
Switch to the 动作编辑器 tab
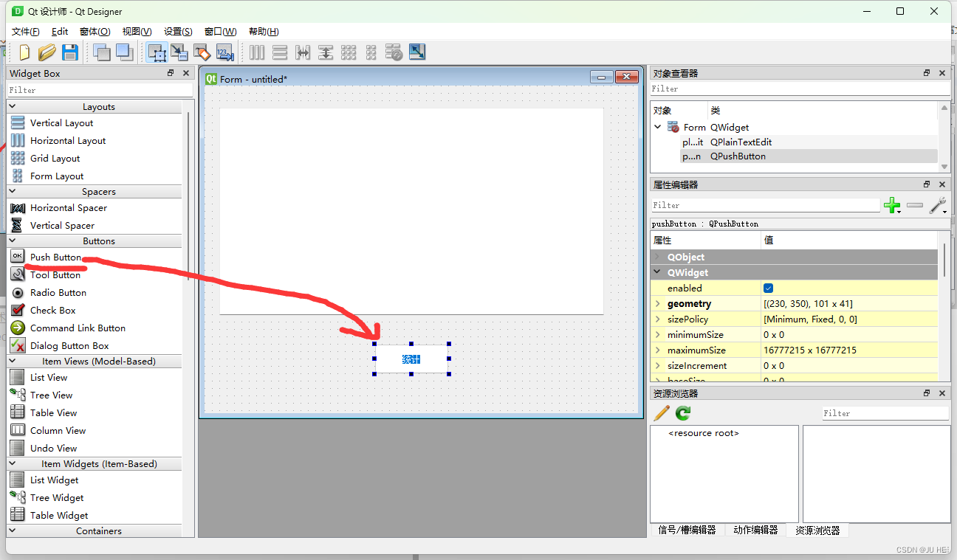tap(755, 530)
